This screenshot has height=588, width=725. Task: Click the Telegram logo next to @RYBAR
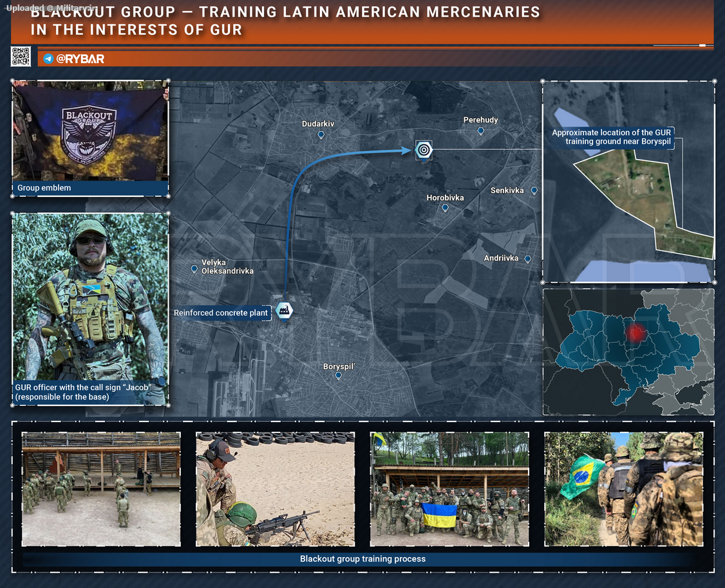click(48, 59)
